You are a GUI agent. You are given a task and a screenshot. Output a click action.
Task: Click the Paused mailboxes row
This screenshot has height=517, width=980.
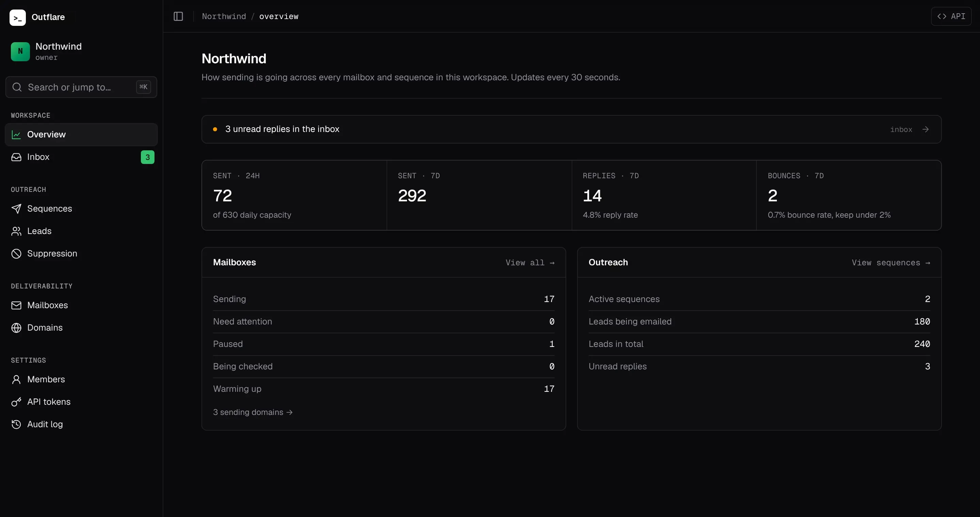click(383, 344)
